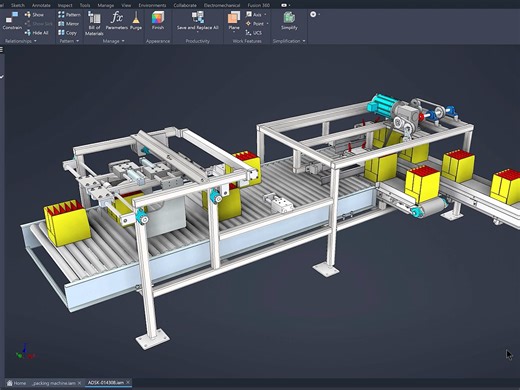Open the Plane dropdown arrow

pyautogui.click(x=234, y=32)
